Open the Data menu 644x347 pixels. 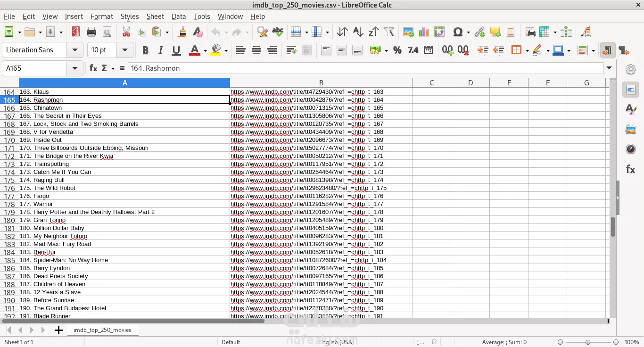(179, 16)
